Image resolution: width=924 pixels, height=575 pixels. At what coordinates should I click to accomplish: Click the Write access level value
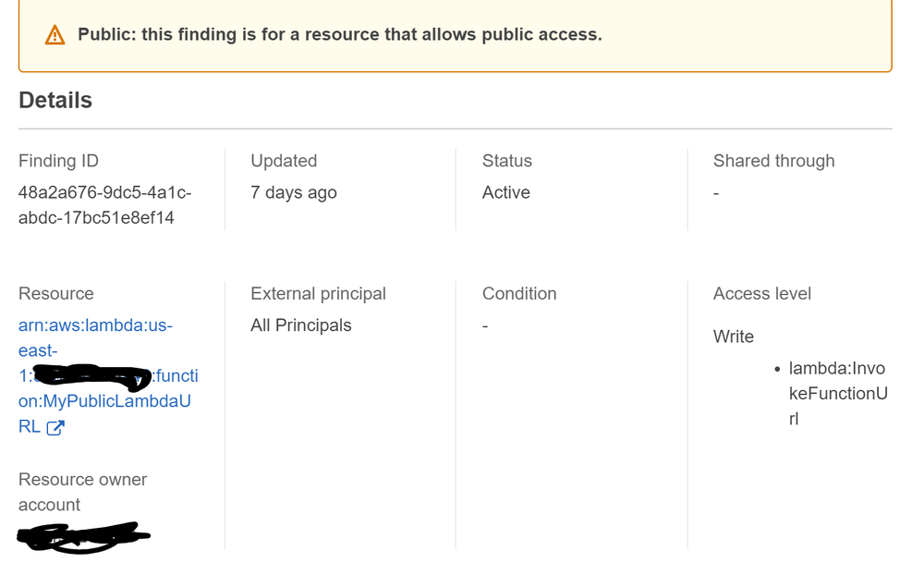734,336
